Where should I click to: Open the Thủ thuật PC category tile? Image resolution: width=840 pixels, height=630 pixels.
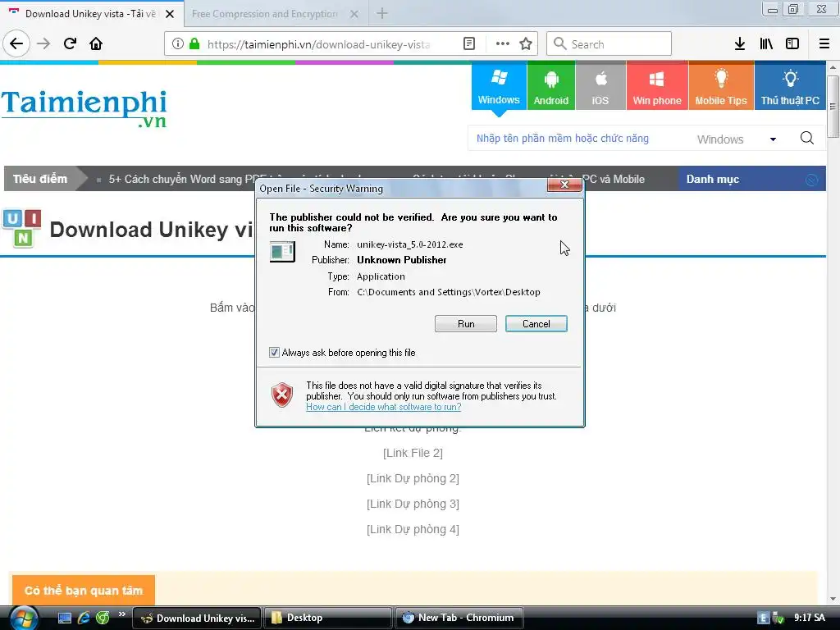click(x=790, y=86)
